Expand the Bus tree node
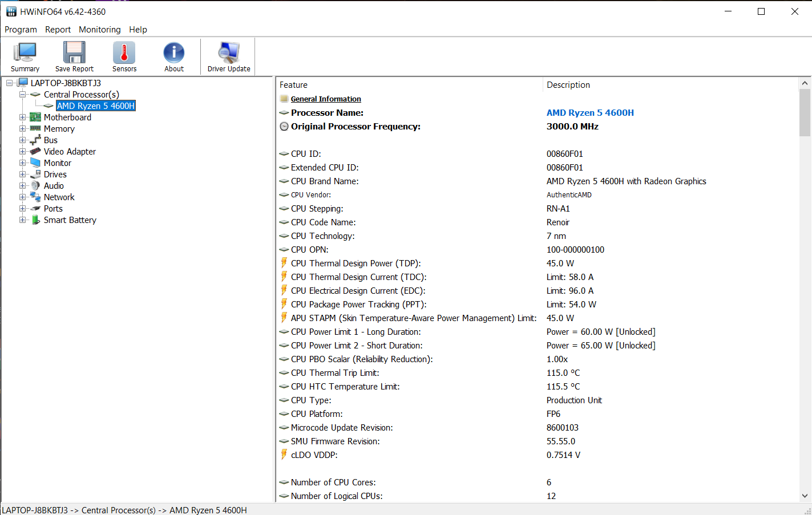 tap(22, 140)
